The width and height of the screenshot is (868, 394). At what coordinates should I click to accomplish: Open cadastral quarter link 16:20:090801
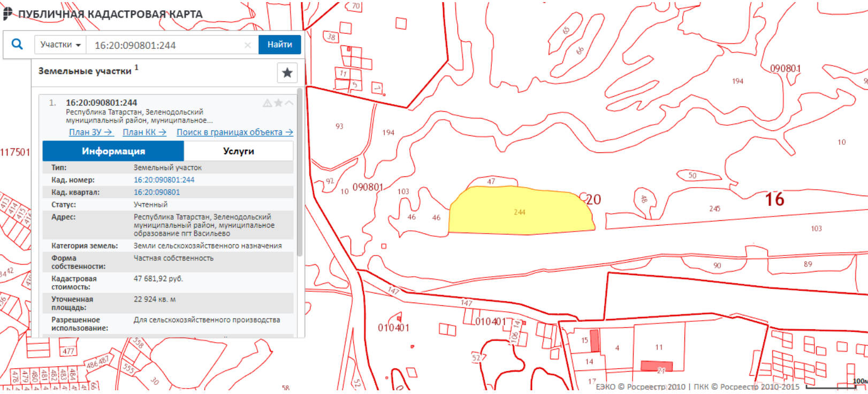tap(156, 192)
